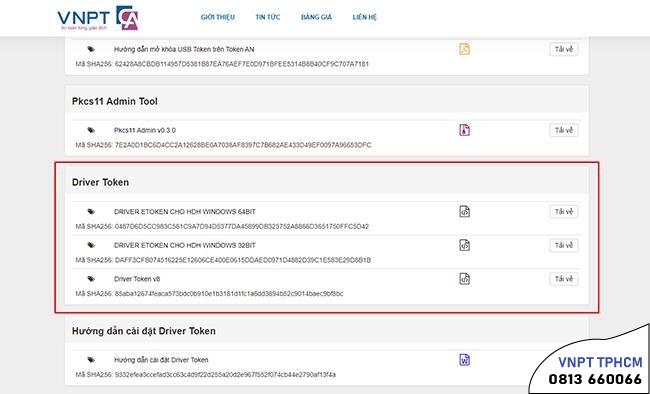Click SHA256 hash under the 64BIT driver
This screenshot has height=394, width=650.
tap(242, 226)
